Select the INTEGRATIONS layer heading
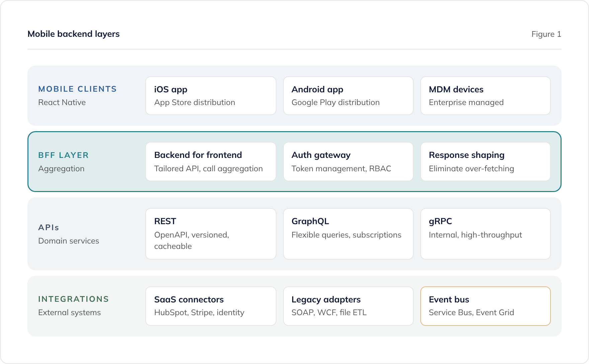This screenshot has height=364, width=589. (73, 299)
